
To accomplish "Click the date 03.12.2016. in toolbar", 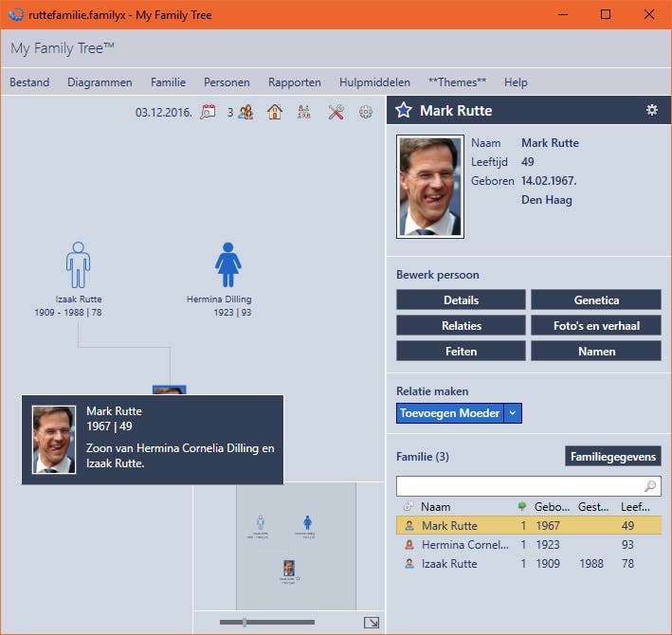I will [163, 112].
